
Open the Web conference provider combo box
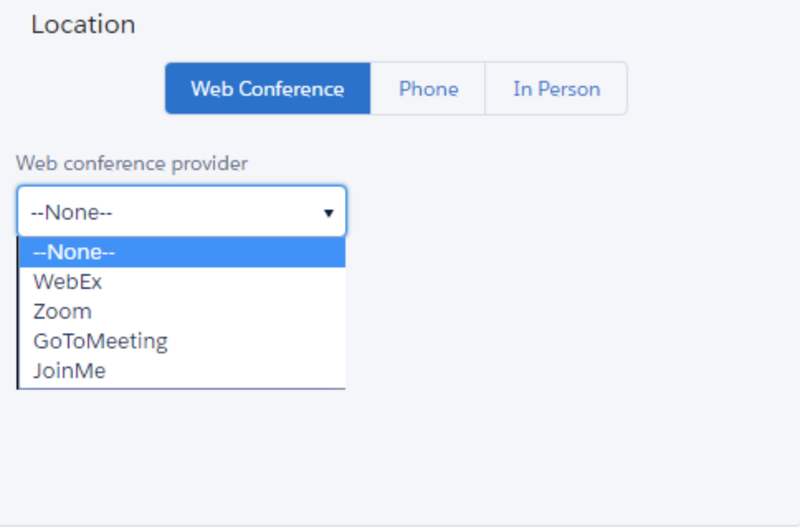pos(182,212)
